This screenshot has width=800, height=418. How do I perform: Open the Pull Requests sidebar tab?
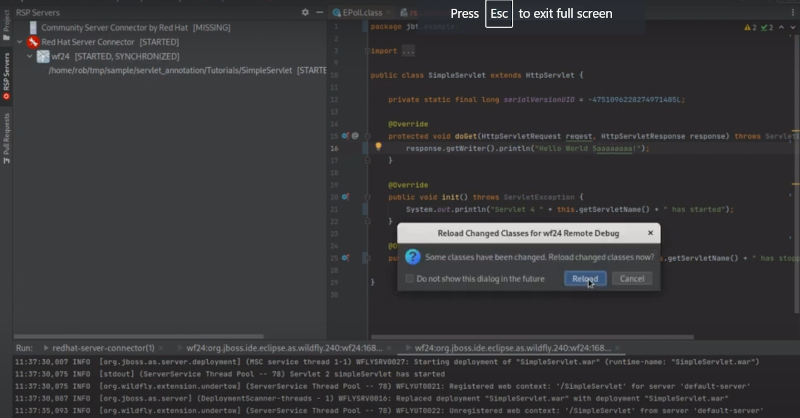click(x=6, y=138)
